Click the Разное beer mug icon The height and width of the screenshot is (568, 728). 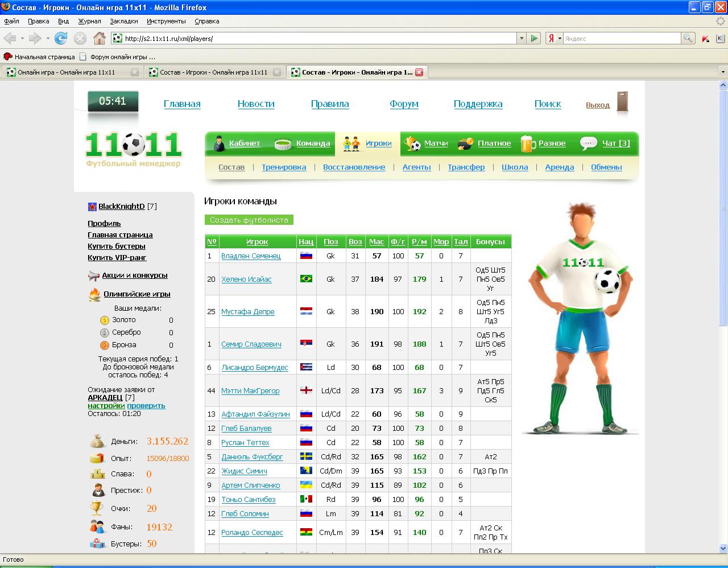coord(527,143)
